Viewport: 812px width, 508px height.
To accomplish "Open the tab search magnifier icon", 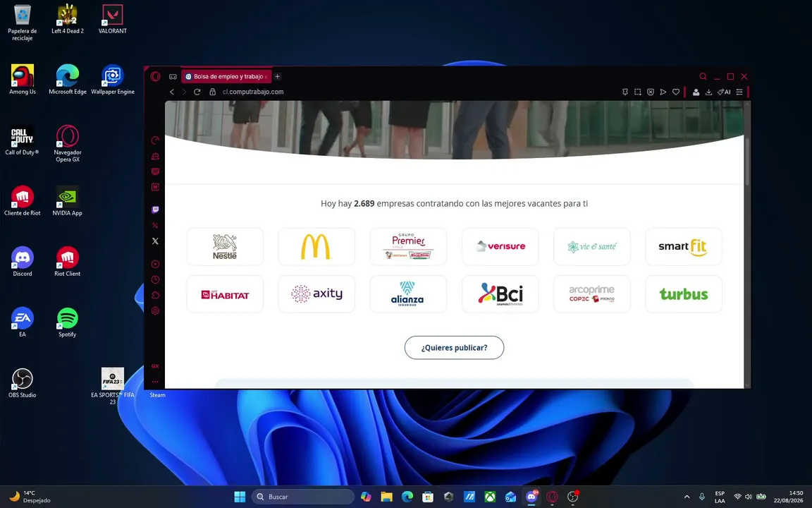I will 703,76.
